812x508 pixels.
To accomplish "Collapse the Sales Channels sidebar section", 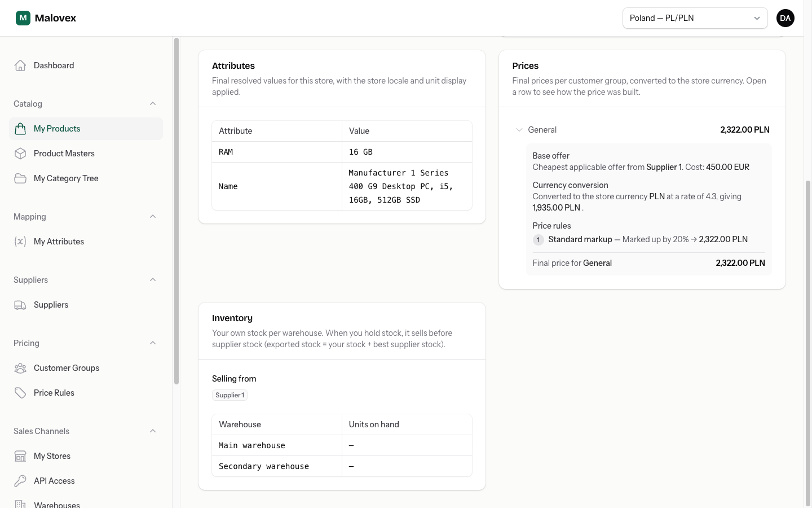I will pyautogui.click(x=153, y=431).
